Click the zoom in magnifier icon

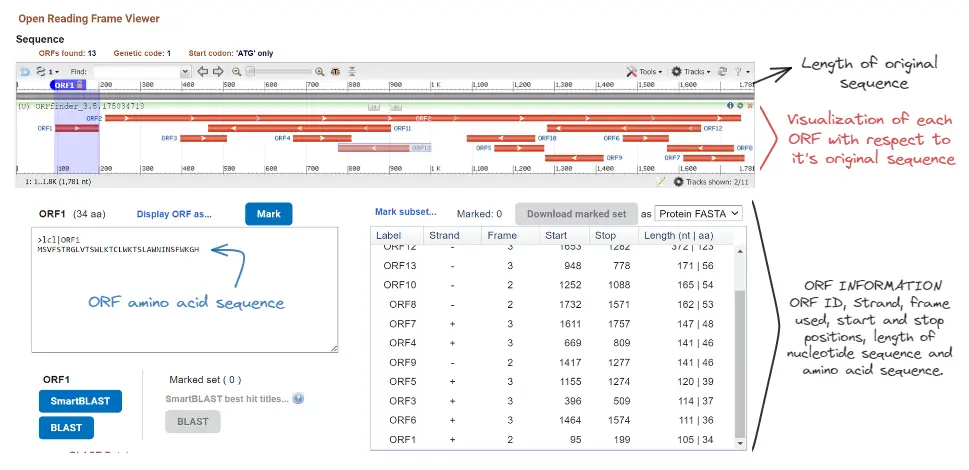pos(320,72)
